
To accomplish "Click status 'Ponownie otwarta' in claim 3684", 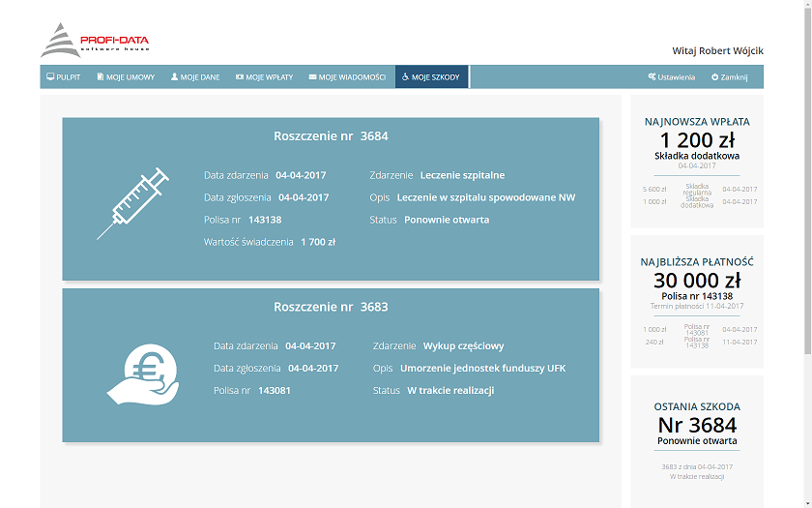I will point(447,220).
